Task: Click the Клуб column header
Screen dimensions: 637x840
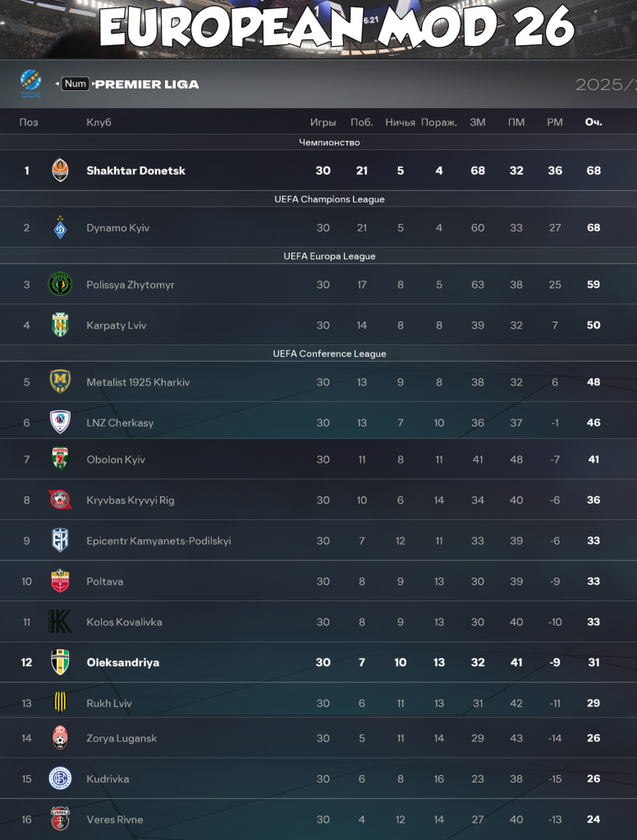Action: point(100,121)
